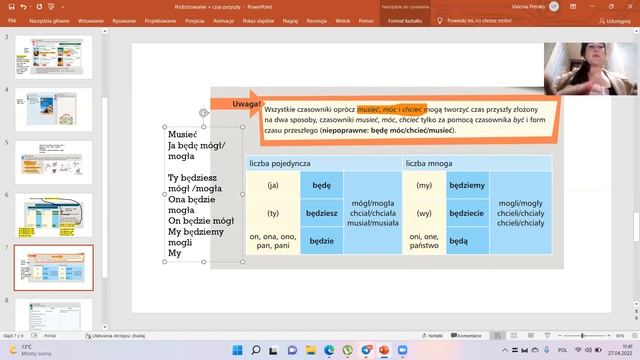The height and width of the screenshot is (360, 640).
Task: Click the Ribbon Display Options icon
Action: click(x=573, y=7)
